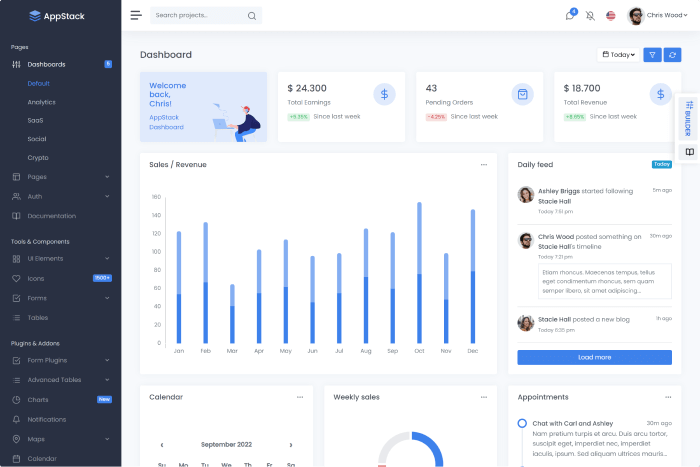Click the Load more button
700x467 pixels.
595,358
